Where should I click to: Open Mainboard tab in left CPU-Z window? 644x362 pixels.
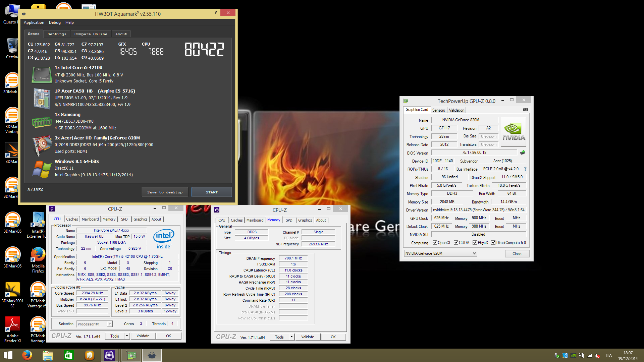point(90,219)
